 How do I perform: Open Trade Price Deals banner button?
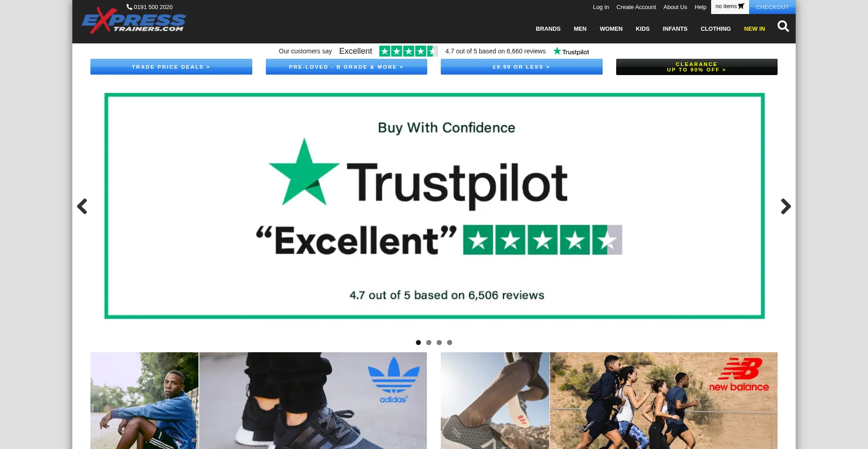(171, 67)
